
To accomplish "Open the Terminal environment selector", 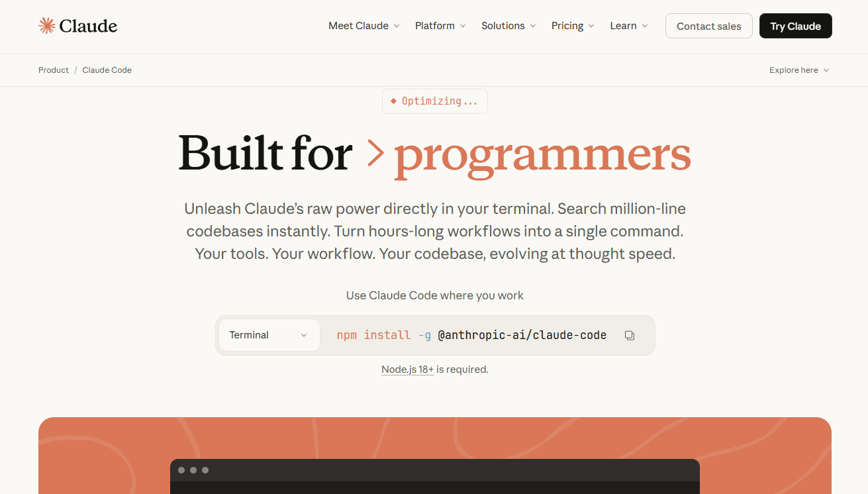I will pyautogui.click(x=269, y=335).
